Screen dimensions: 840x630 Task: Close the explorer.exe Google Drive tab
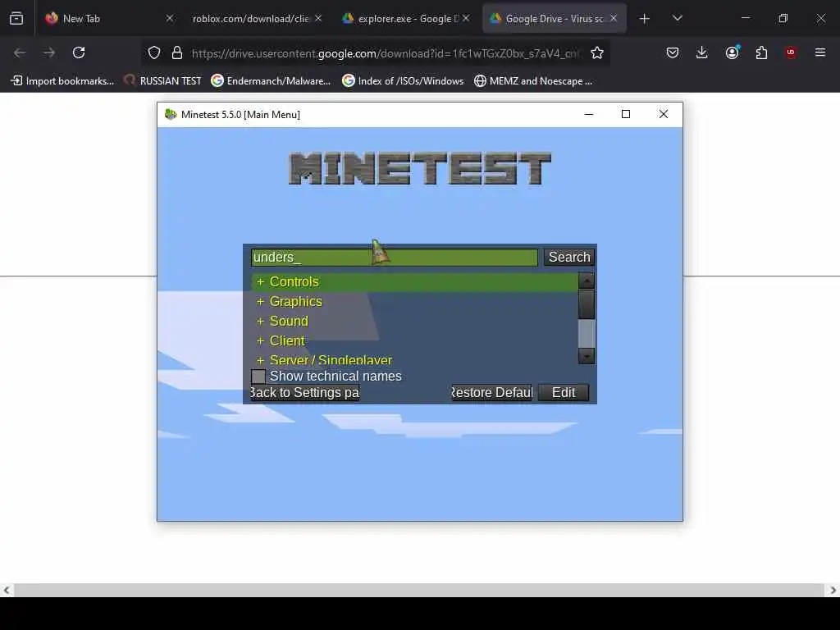click(466, 18)
